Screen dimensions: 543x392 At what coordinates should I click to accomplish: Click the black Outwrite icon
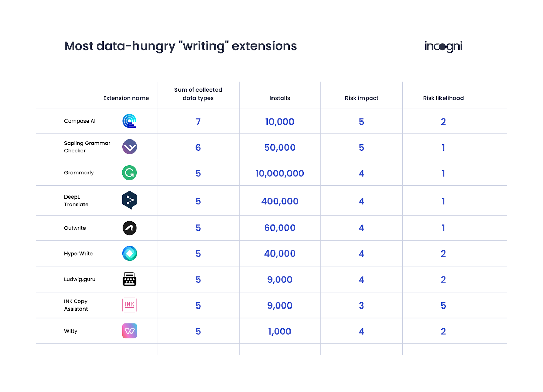point(129,228)
